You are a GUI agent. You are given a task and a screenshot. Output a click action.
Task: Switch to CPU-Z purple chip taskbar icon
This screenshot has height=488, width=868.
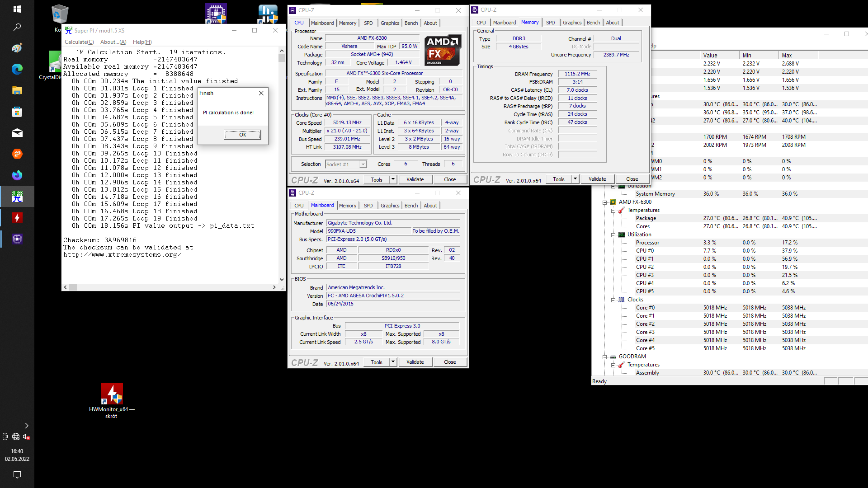click(17, 239)
